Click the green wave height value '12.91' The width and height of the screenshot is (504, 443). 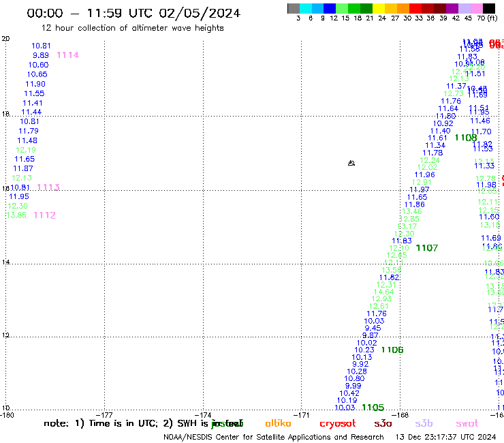point(422,182)
